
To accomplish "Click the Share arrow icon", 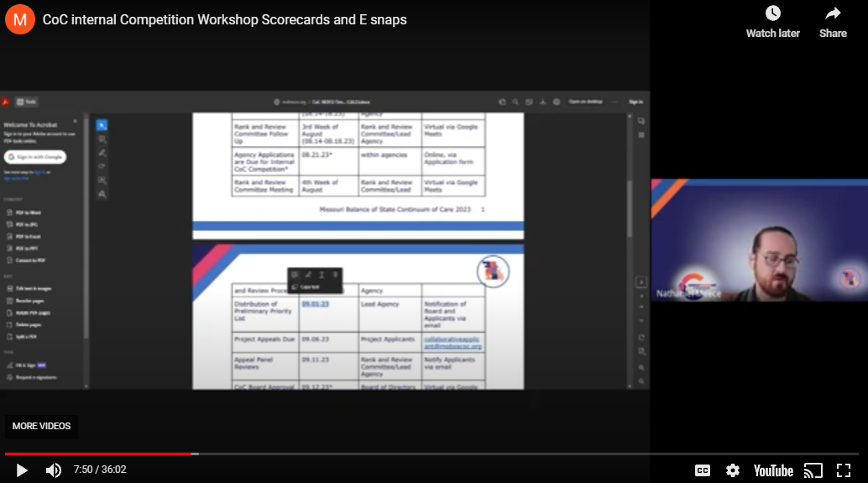I will [833, 13].
